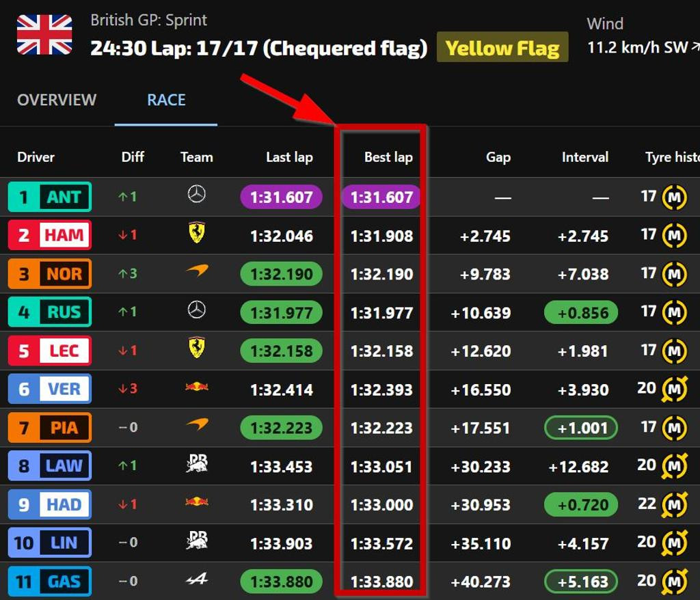The height and width of the screenshot is (600, 700).
Task: Click Red Bull logo in VER row
Action: [x=197, y=386]
